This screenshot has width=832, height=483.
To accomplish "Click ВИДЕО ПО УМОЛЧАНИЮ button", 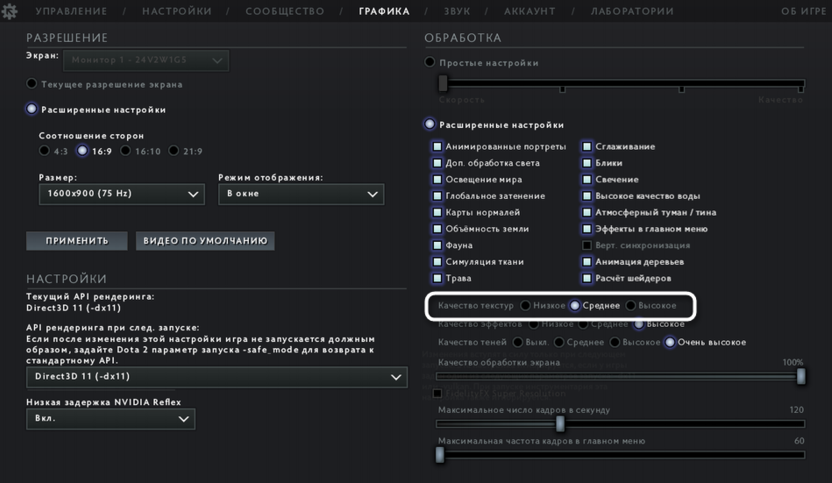I will [207, 241].
